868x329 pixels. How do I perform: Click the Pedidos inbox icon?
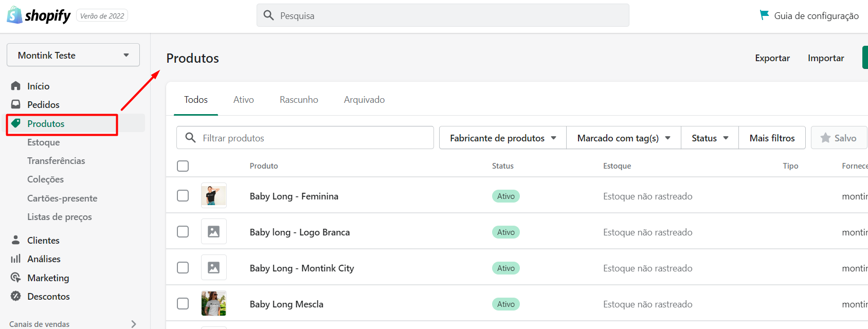tap(16, 104)
